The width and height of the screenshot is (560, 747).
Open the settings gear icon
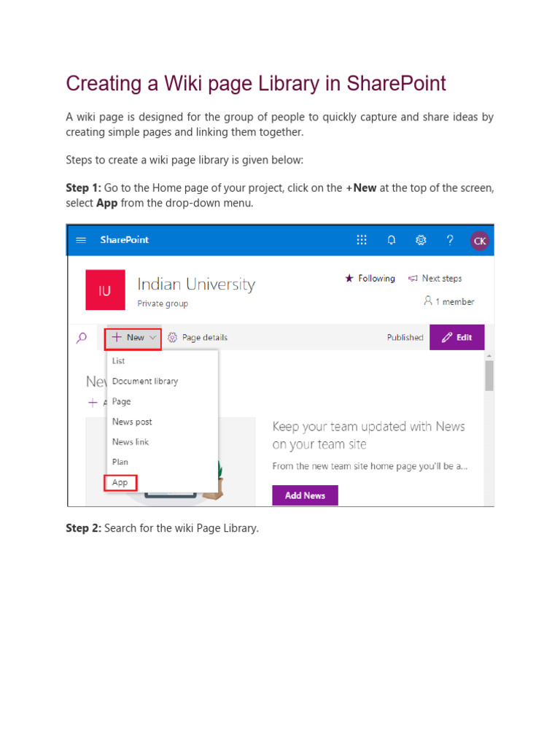421,240
